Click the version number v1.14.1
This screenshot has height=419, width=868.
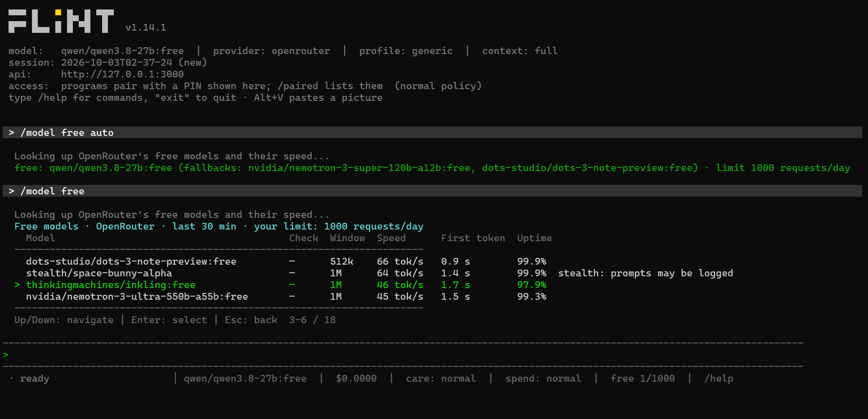coord(146,27)
